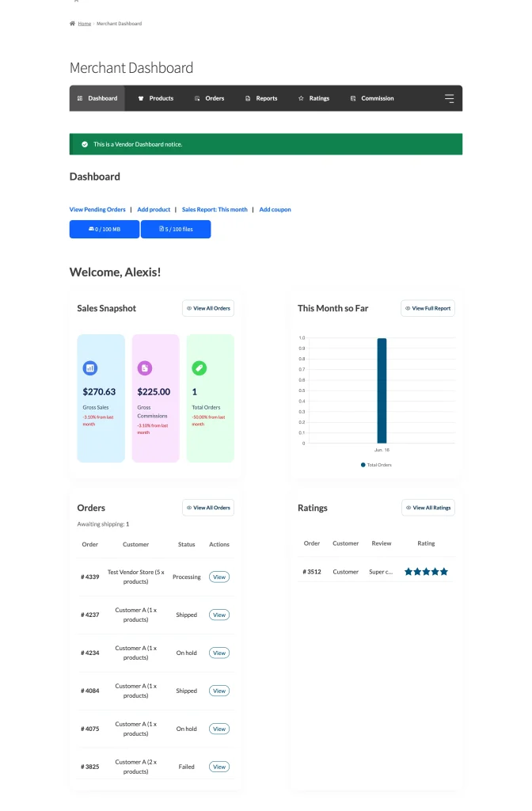The image size is (532, 811).
Task: Click the Super c... review text
Action: [x=381, y=572]
